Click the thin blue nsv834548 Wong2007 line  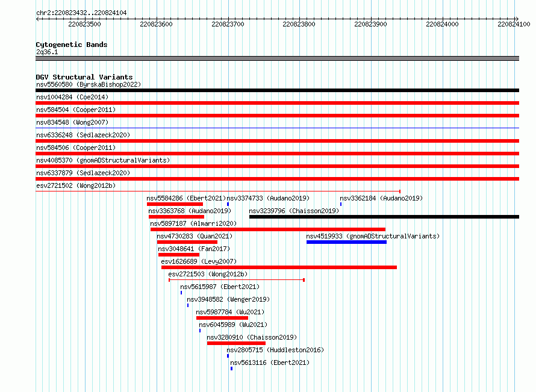277,128
